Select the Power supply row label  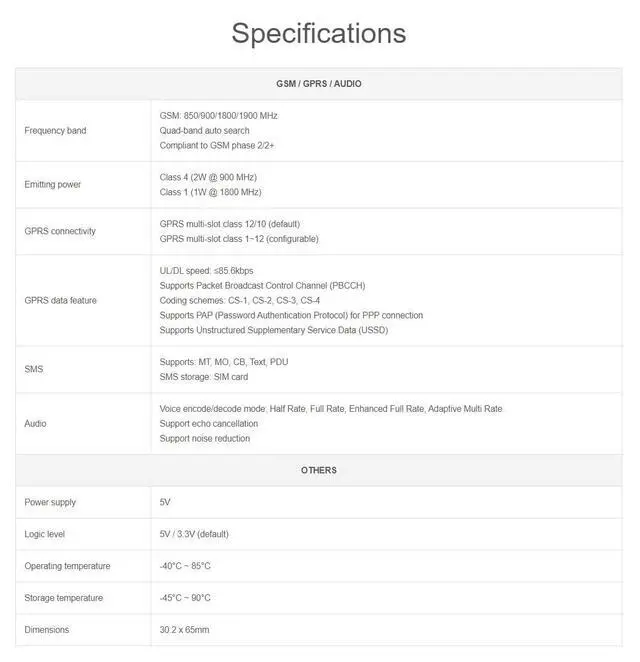click(50, 502)
